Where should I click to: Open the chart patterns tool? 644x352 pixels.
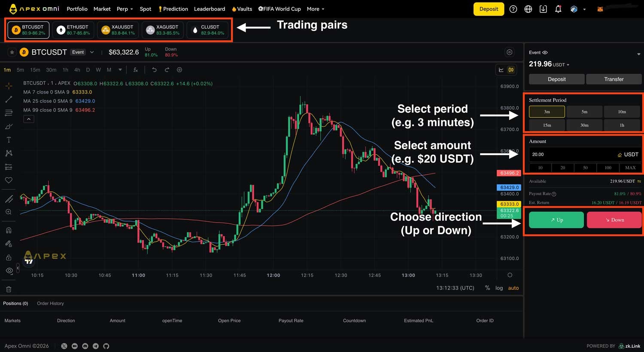pos(9,153)
